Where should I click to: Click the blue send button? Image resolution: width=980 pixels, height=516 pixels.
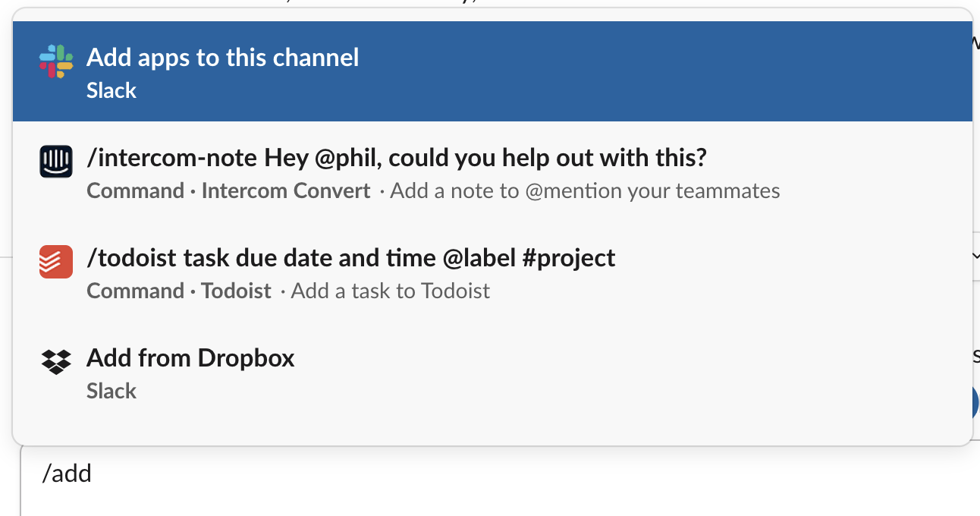pos(975,402)
